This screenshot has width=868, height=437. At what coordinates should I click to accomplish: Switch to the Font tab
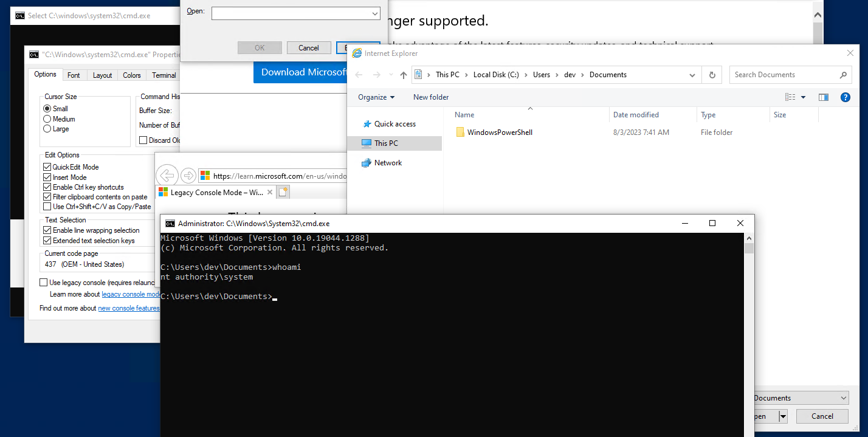click(x=74, y=75)
